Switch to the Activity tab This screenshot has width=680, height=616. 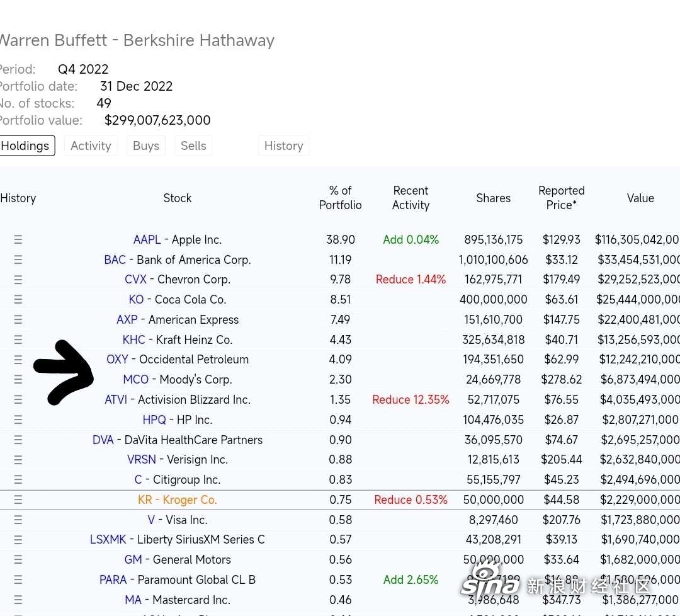91,145
